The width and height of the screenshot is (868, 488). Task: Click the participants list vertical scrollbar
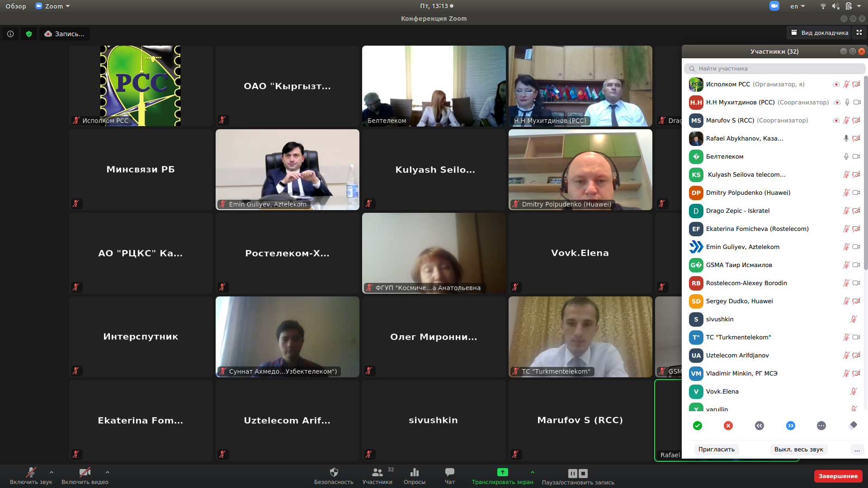[x=865, y=173]
